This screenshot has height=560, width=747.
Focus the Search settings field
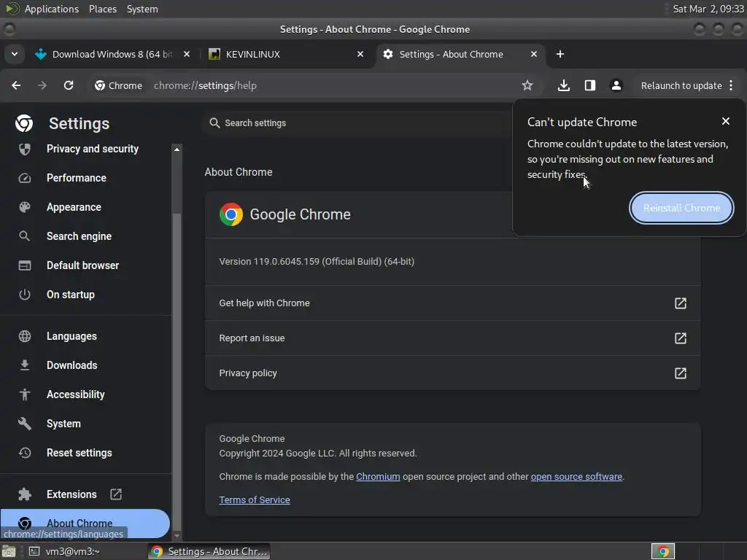coord(357,122)
